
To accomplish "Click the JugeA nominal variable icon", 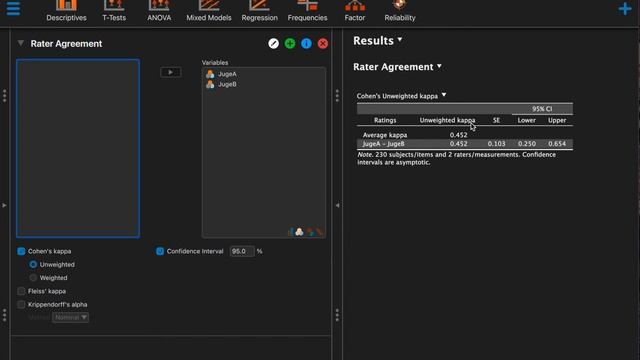I will 210,74.
